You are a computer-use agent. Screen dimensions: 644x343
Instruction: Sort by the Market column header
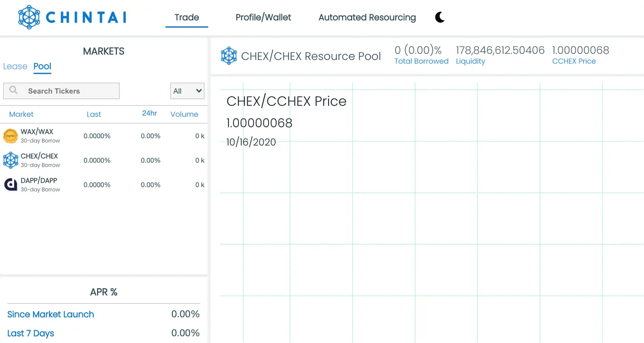21,114
